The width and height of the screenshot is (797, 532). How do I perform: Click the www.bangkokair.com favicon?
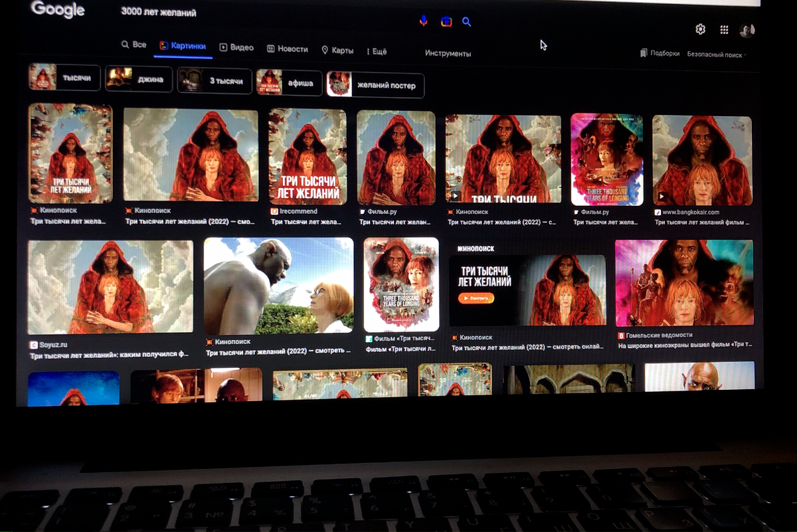click(x=658, y=213)
